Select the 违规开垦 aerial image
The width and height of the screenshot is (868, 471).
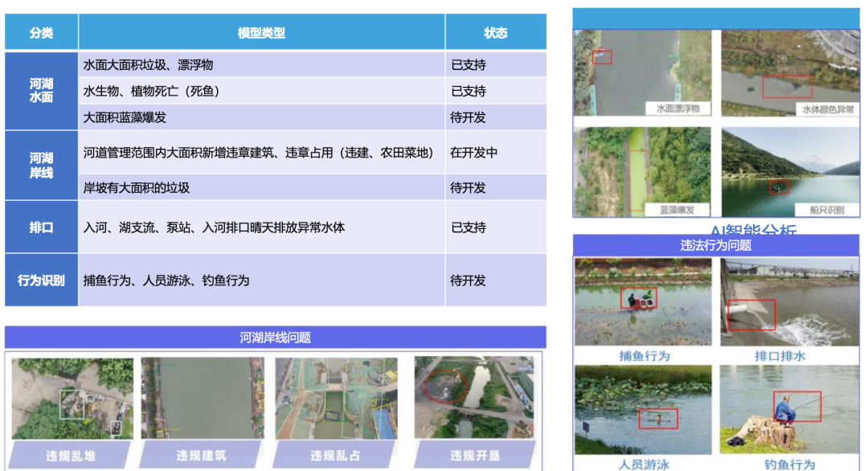(474, 399)
